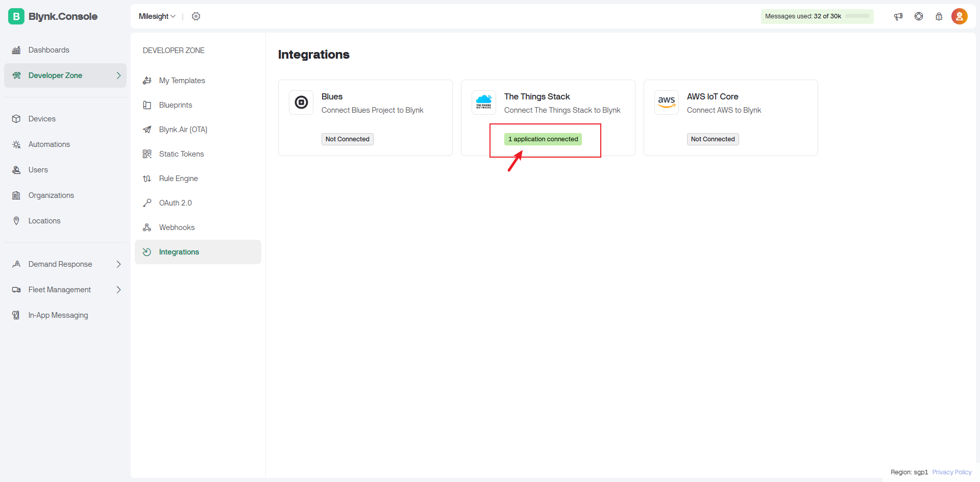Expand the Fleet Management chevron

tap(118, 290)
